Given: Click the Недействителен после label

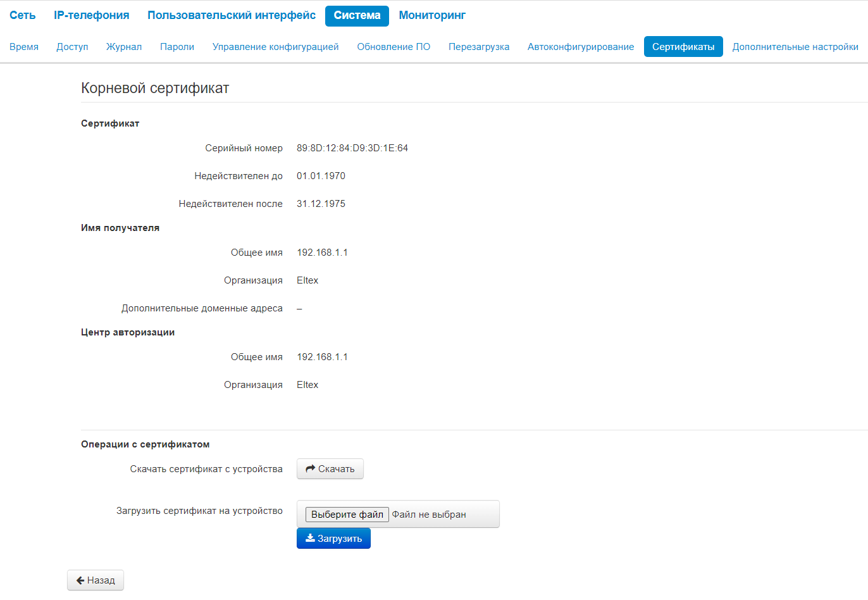Looking at the screenshot, I should pos(231,204).
